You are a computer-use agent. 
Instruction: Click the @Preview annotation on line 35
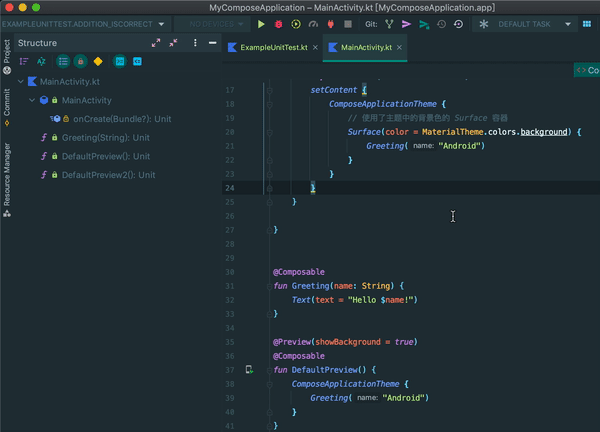[x=292, y=342]
